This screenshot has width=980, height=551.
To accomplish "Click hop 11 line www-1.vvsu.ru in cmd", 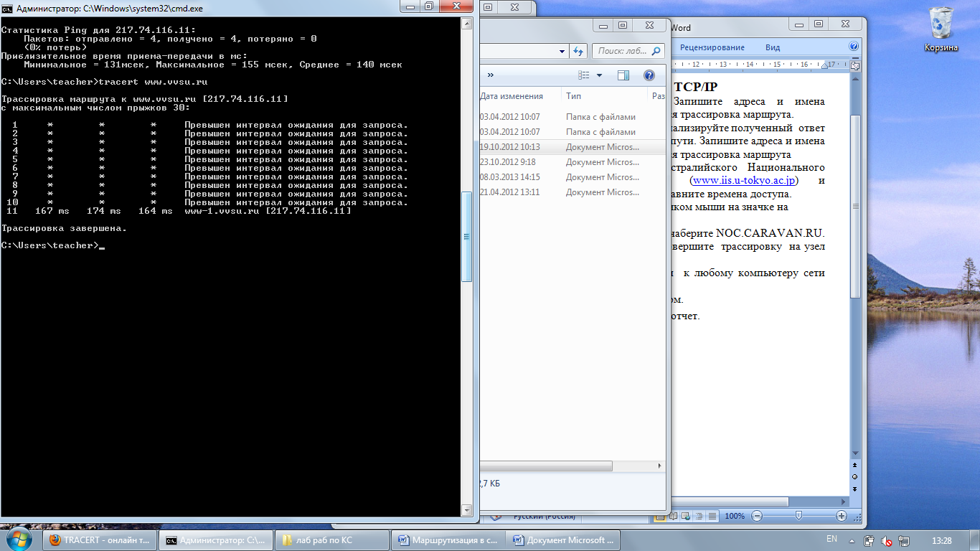I will [178, 211].
